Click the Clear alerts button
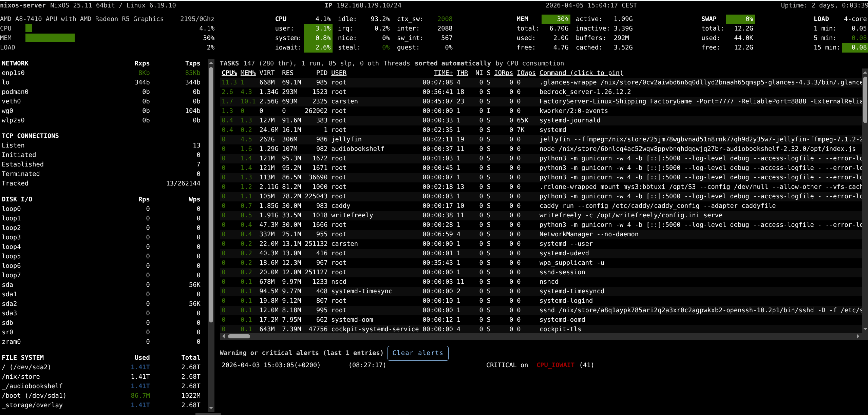 418,353
